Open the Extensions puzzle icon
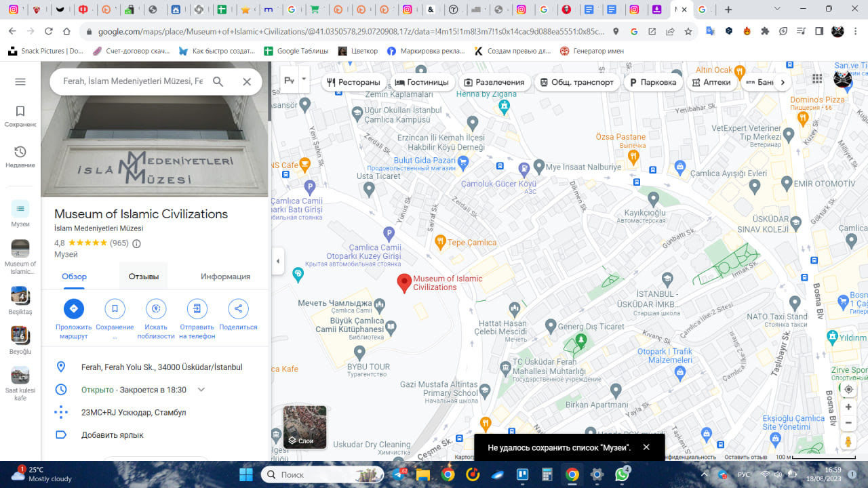868x488 pixels. [x=765, y=31]
